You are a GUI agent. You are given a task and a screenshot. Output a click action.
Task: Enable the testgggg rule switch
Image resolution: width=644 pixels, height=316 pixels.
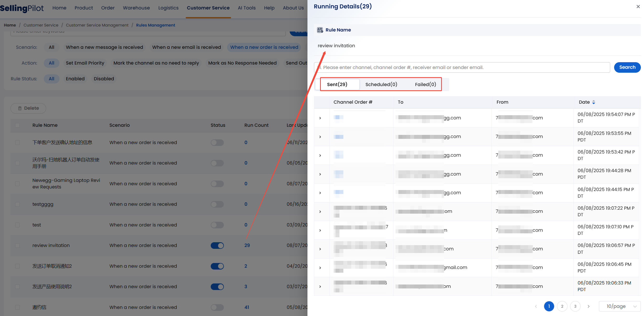click(217, 204)
